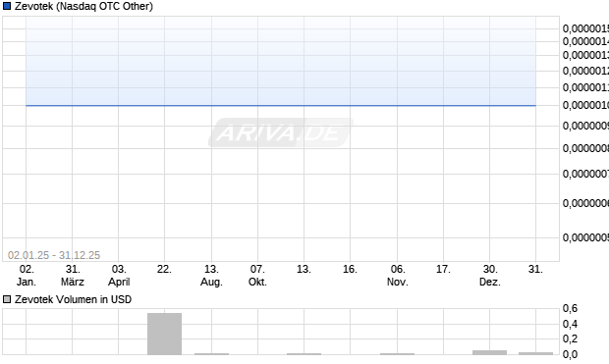609x364 pixels.
Task: Click the '13. Aug.' x-axis label
Action: point(211,275)
